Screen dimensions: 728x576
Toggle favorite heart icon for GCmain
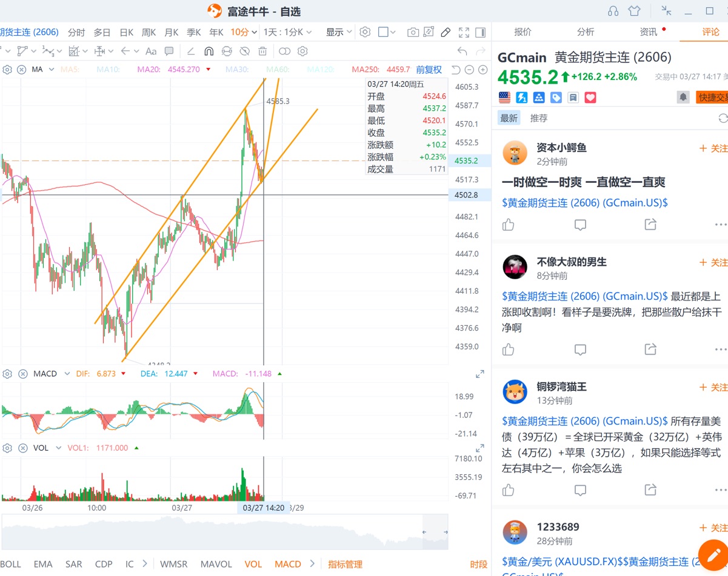(x=590, y=97)
